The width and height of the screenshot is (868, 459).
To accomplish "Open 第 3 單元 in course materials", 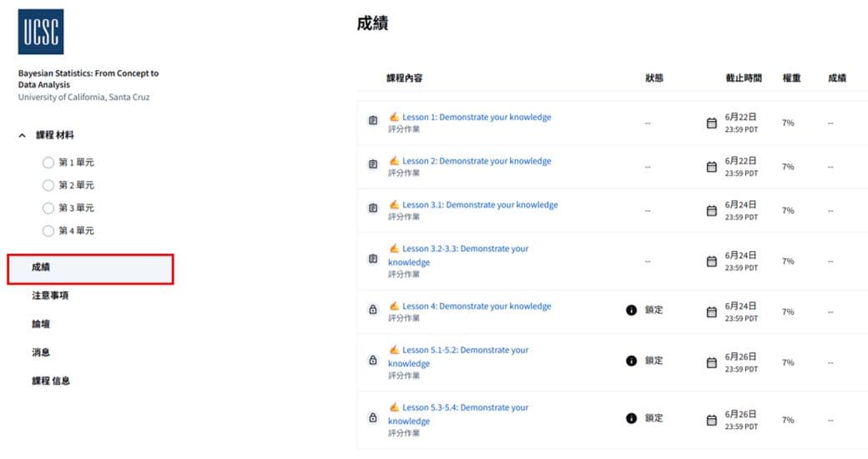I will pos(77,208).
